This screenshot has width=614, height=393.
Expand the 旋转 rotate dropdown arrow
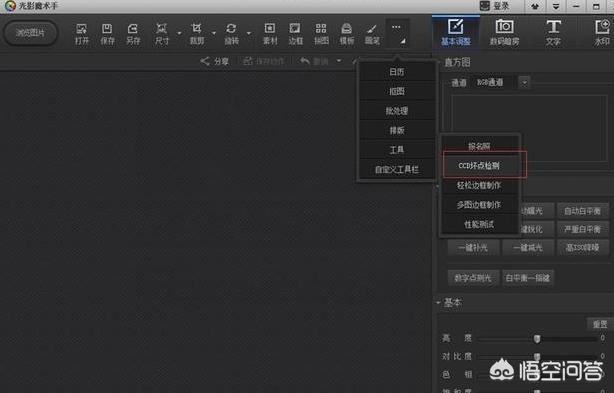249,33
